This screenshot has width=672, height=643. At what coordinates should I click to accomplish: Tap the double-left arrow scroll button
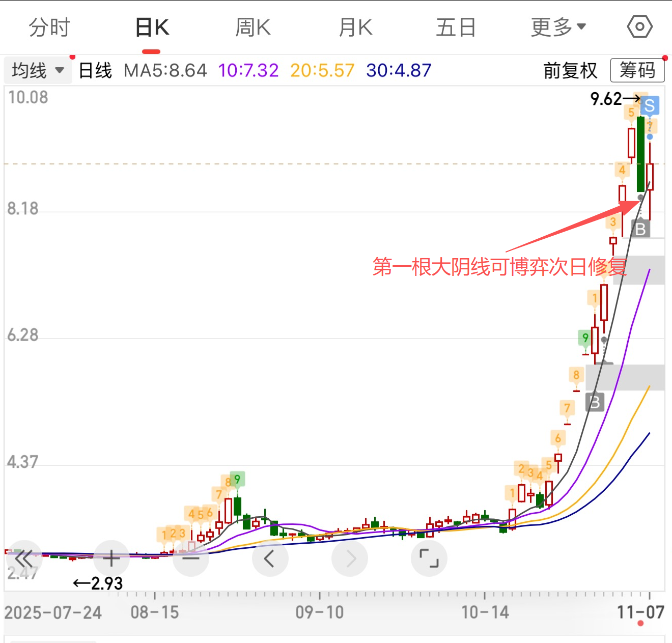pyautogui.click(x=23, y=558)
